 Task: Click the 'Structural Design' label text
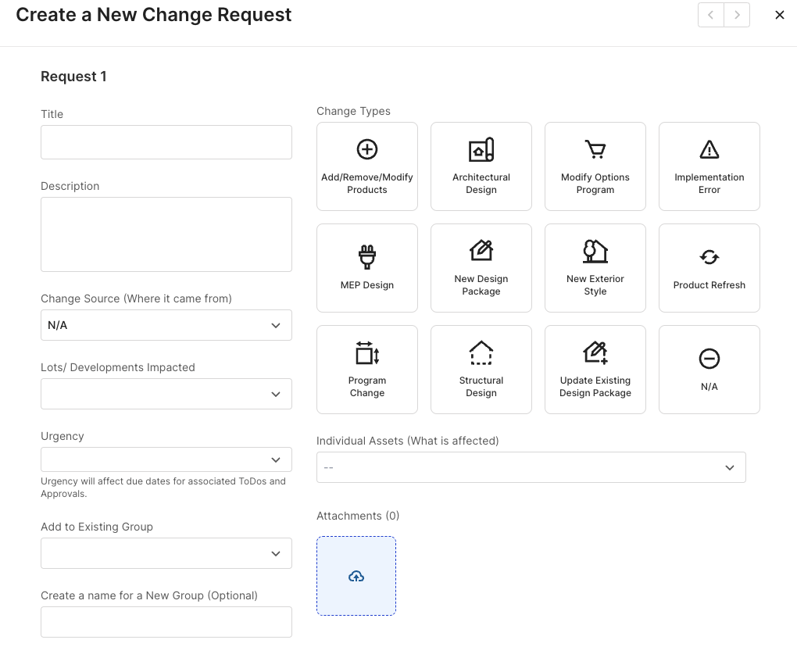(x=481, y=387)
